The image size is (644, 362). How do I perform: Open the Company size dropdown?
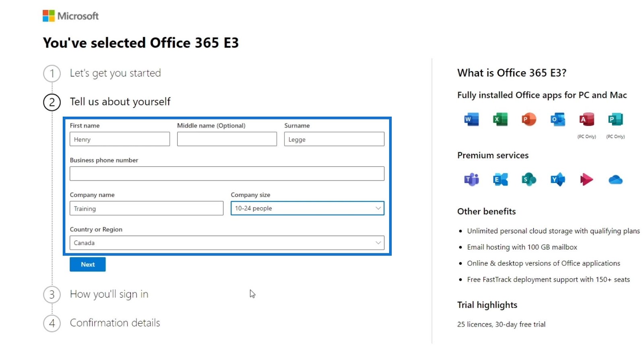click(308, 208)
